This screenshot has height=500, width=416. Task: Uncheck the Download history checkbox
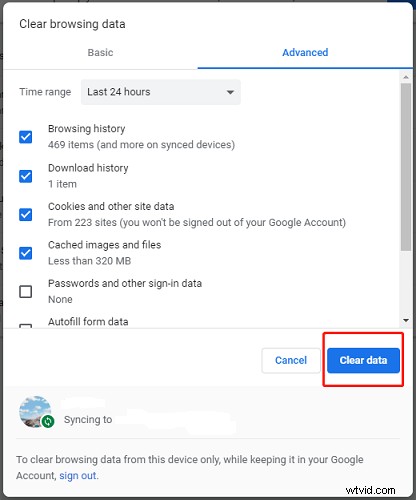26,176
